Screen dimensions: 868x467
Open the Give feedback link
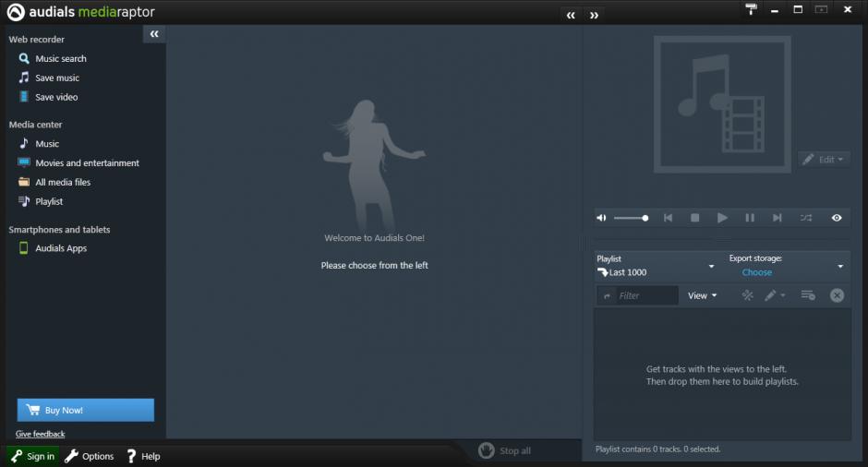coord(41,434)
